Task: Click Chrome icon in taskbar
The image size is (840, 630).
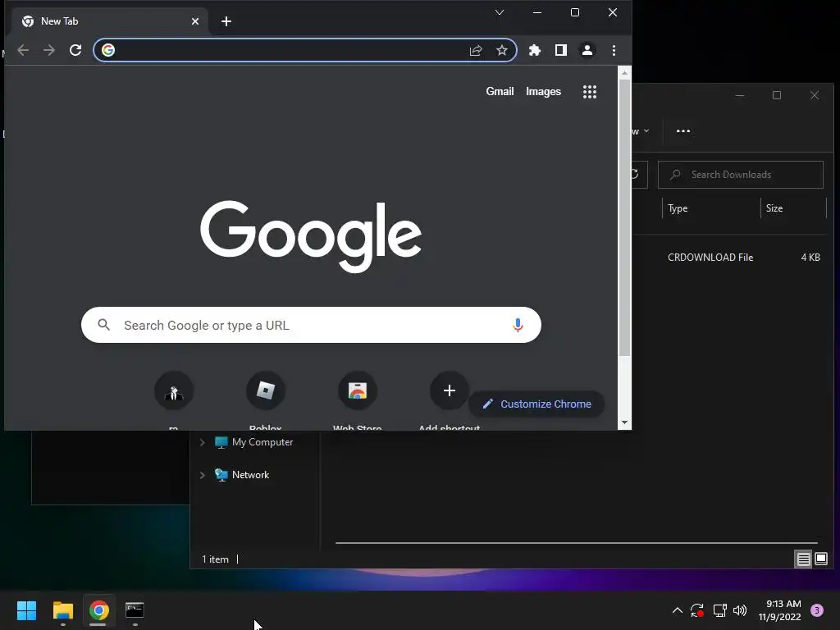Action: pos(99,610)
